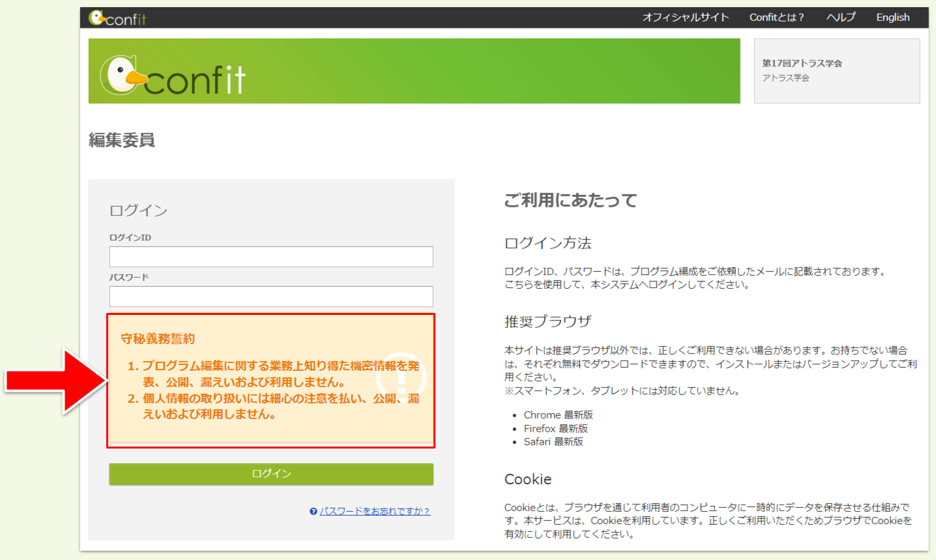Open the オフィシャルサイト link in header

(685, 18)
